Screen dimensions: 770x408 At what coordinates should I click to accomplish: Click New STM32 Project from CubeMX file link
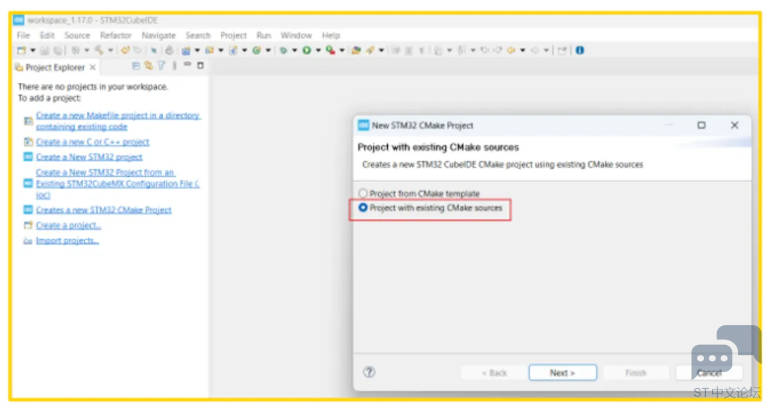tap(117, 184)
